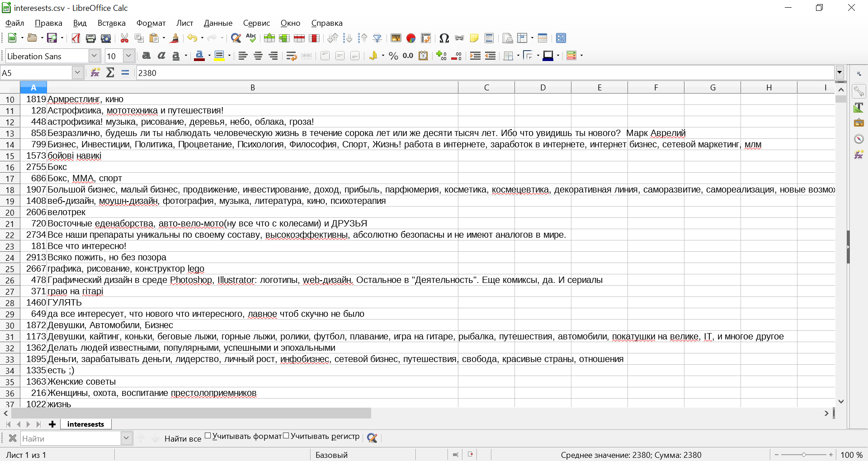Run the spelling check
This screenshot has height=461, width=868.
click(251, 38)
